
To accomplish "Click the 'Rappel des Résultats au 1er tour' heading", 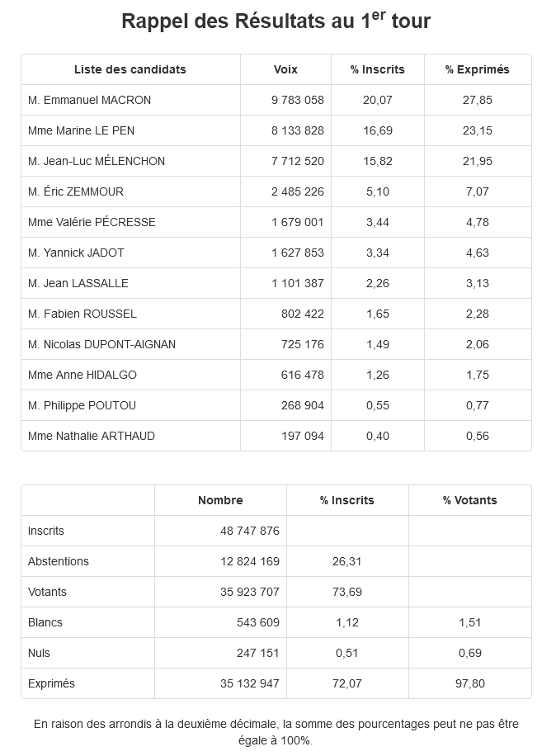I will (276, 21).
